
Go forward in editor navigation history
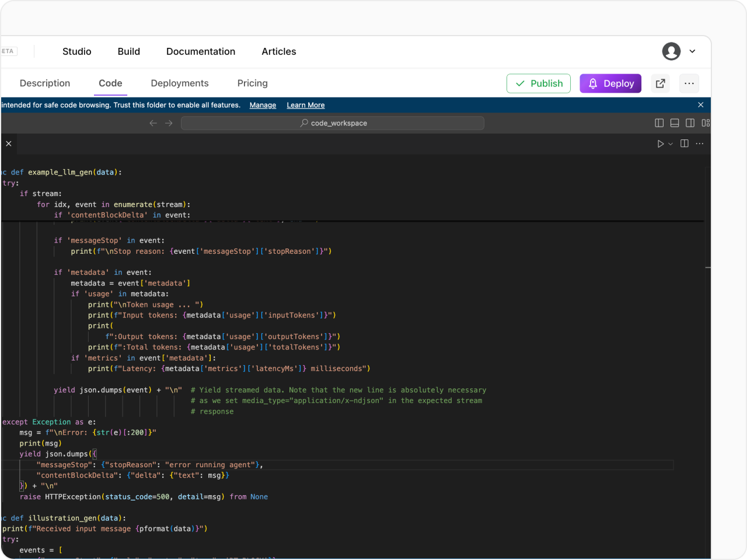(169, 123)
